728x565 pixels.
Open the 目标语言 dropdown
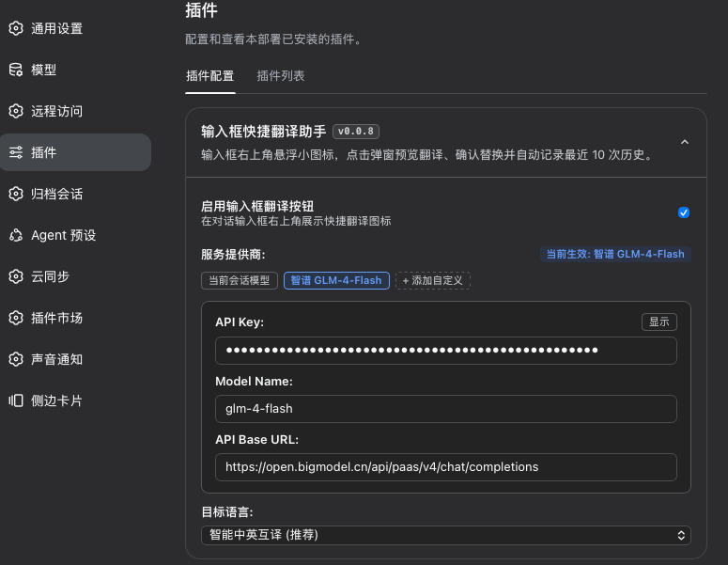(x=445, y=535)
